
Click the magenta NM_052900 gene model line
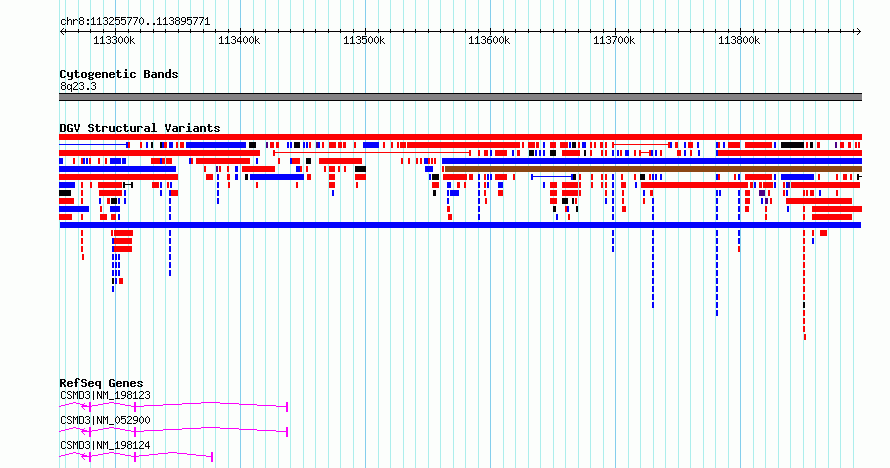point(174,431)
